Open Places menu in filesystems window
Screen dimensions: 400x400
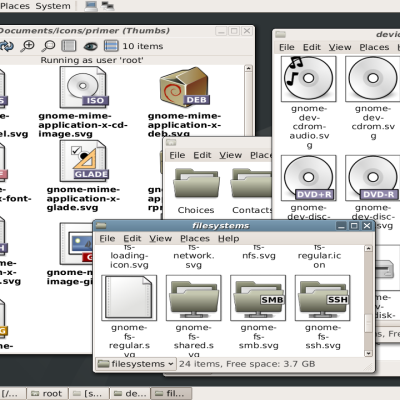[x=195, y=239]
